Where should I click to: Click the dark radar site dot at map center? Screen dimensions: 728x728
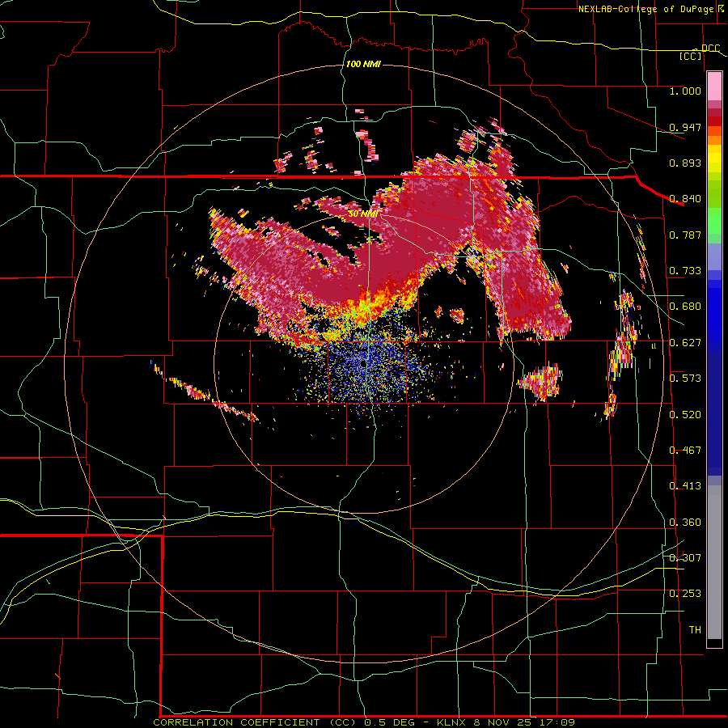pyautogui.click(x=363, y=365)
